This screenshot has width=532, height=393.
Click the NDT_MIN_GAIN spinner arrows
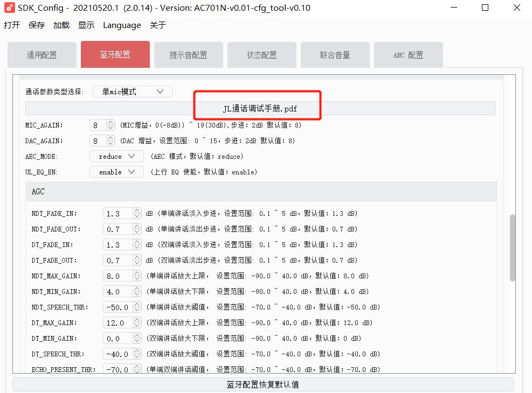tap(137, 291)
